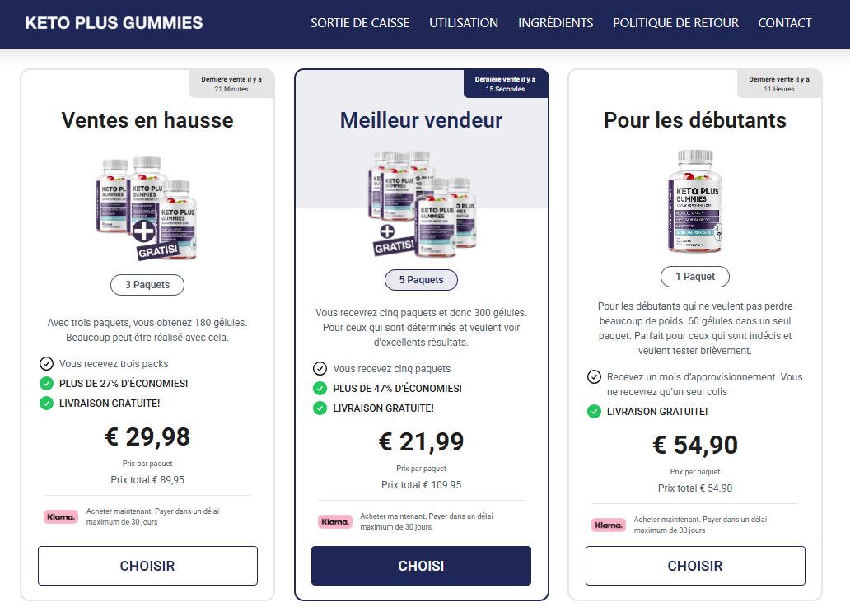Click the outlined checkmark beside Vous recevez trois packs

tap(46, 363)
